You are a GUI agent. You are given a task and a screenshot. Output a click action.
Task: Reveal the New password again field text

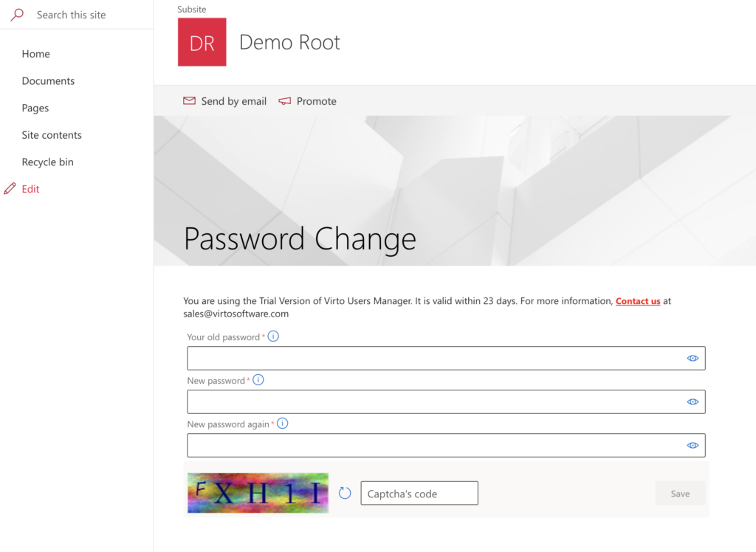point(693,445)
